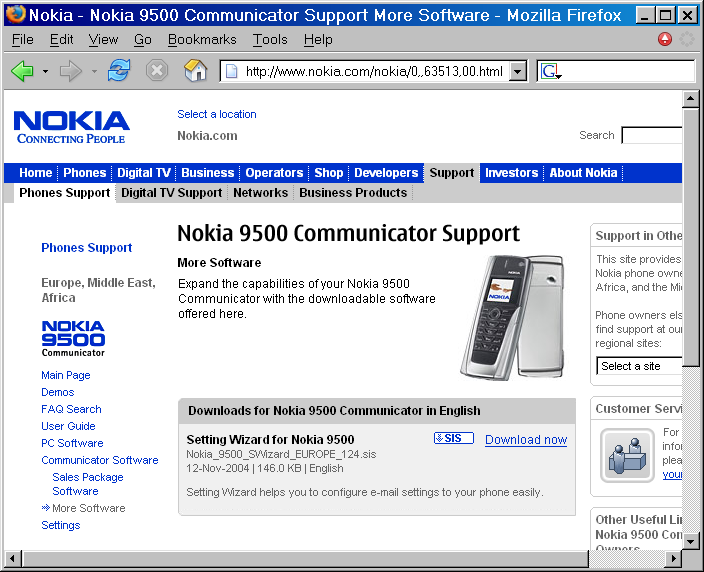Open the View menu
This screenshot has width=704, height=572.
(x=103, y=40)
